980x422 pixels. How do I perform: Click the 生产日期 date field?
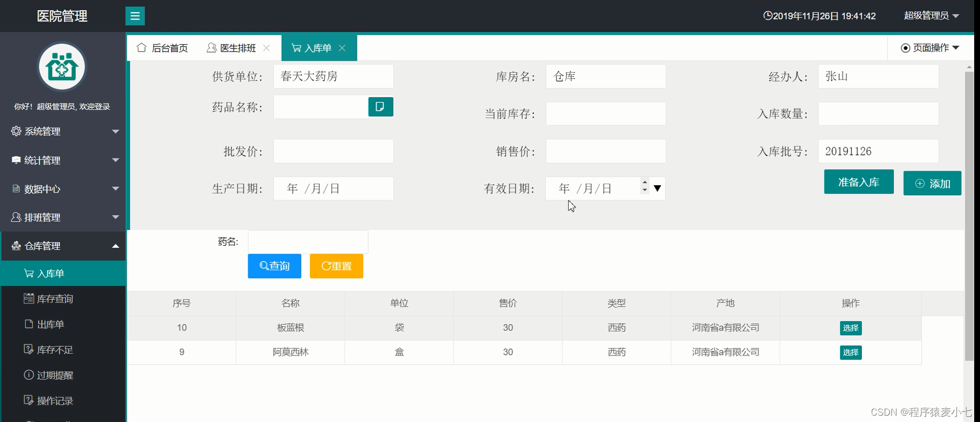point(333,188)
